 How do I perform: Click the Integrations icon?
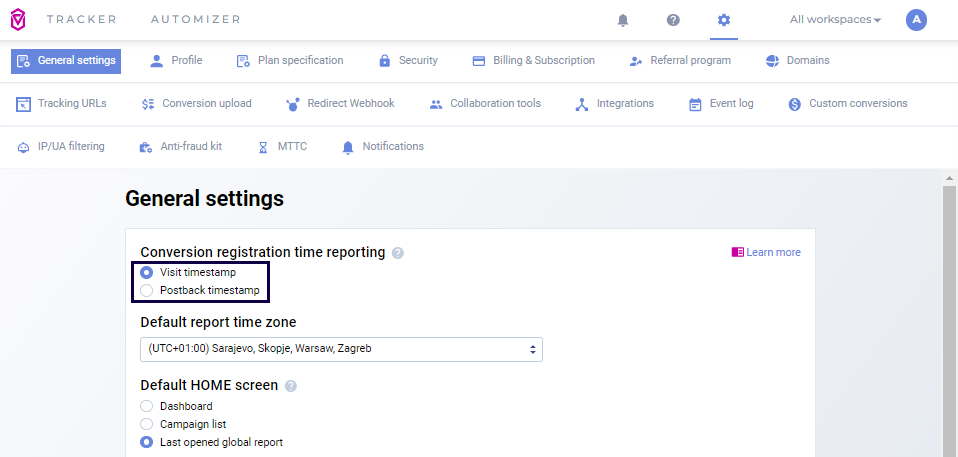(x=582, y=104)
